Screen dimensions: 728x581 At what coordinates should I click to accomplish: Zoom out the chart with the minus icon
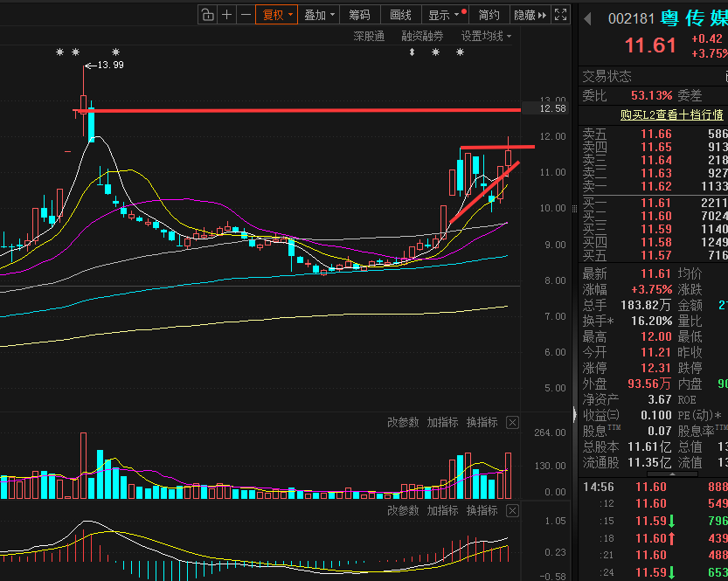(246, 15)
